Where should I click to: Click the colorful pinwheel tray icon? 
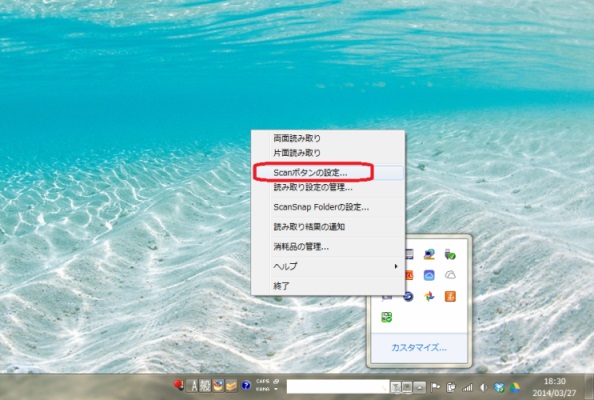(x=429, y=296)
